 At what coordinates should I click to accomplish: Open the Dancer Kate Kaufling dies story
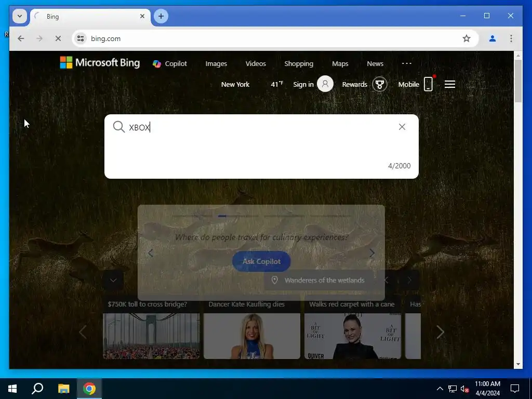[x=252, y=329]
